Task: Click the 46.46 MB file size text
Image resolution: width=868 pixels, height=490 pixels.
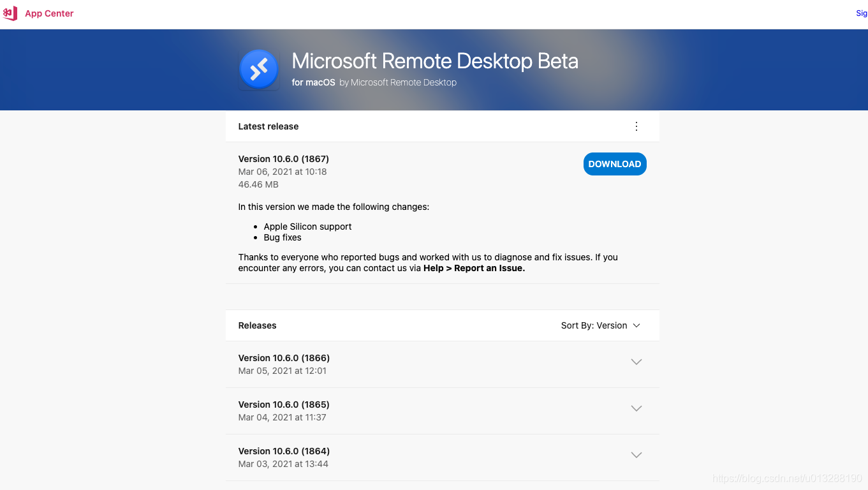Action: 258,184
